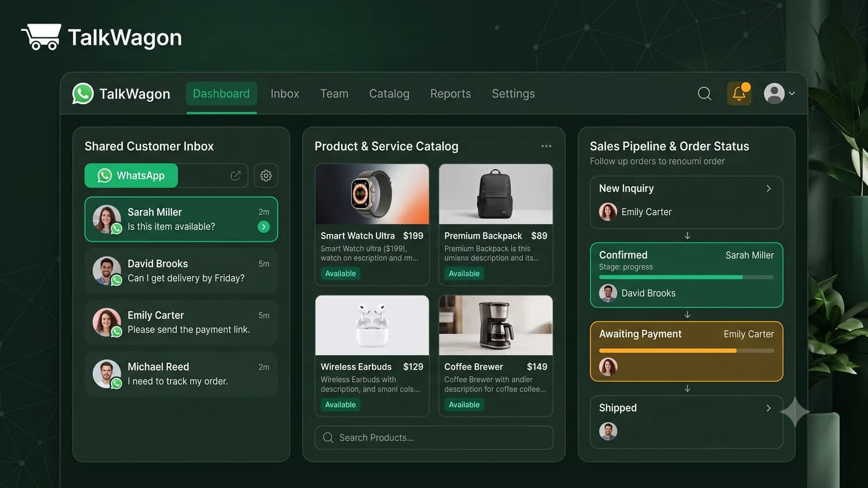Open Emily Carter's payment link message
868x488 pixels.
pos(181,322)
